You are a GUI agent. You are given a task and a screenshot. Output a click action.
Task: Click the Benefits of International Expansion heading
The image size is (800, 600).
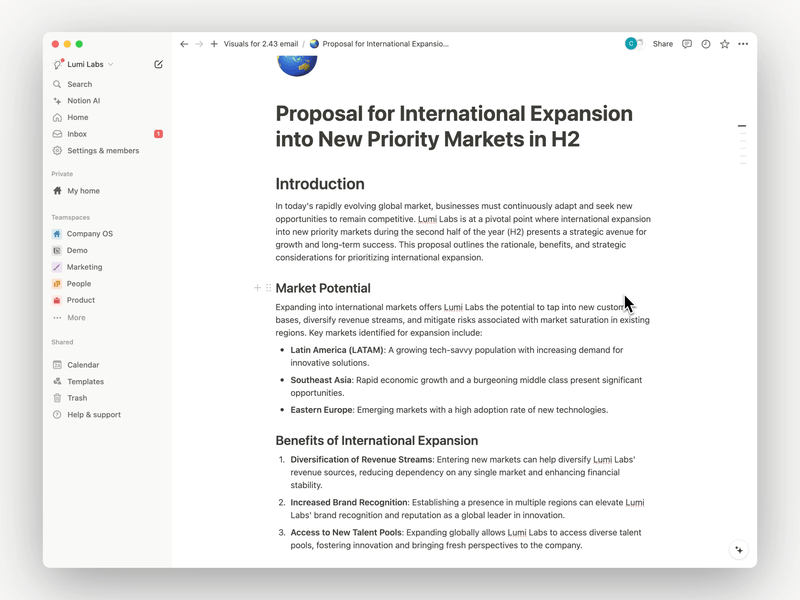[377, 440]
